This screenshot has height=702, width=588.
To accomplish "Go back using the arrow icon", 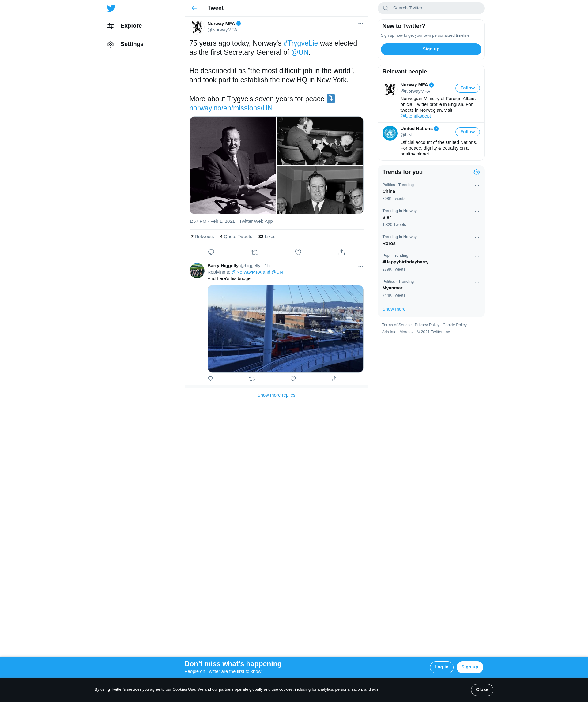I will pyautogui.click(x=194, y=8).
